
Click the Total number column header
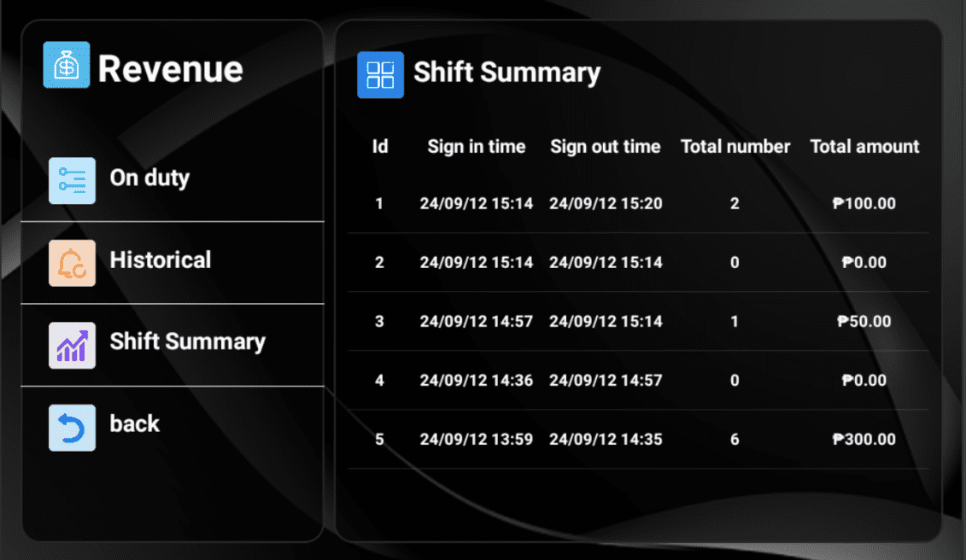tap(735, 147)
